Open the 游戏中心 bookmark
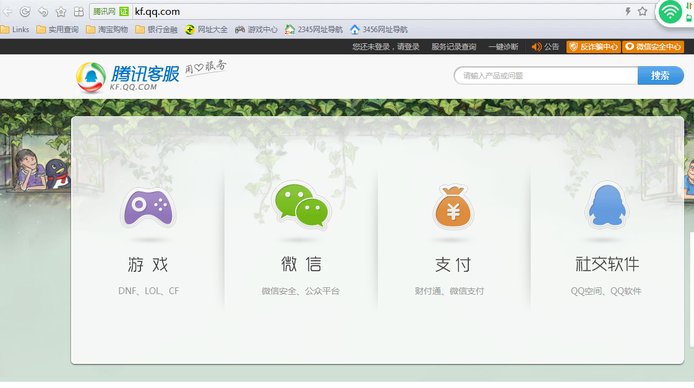Screen dimensions: 694x388 [x=256, y=30]
